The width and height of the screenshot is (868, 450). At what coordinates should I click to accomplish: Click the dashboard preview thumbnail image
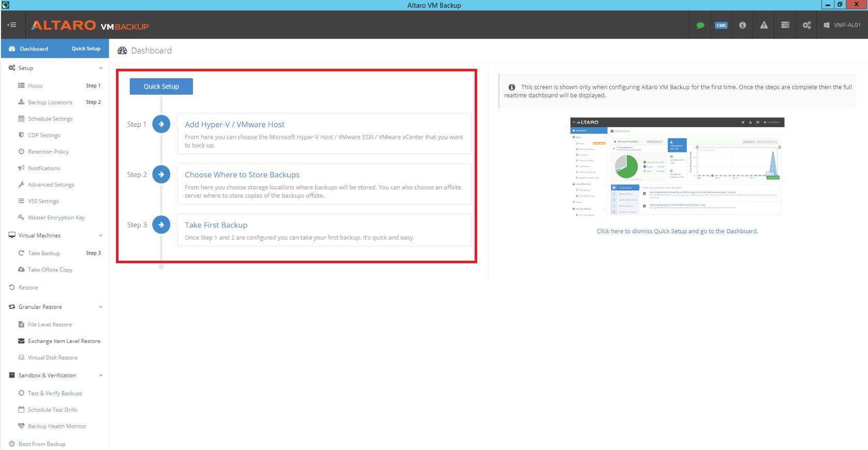click(677, 167)
